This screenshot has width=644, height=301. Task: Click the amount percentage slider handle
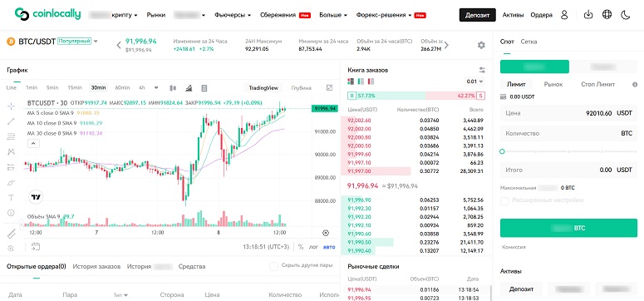tap(502, 151)
